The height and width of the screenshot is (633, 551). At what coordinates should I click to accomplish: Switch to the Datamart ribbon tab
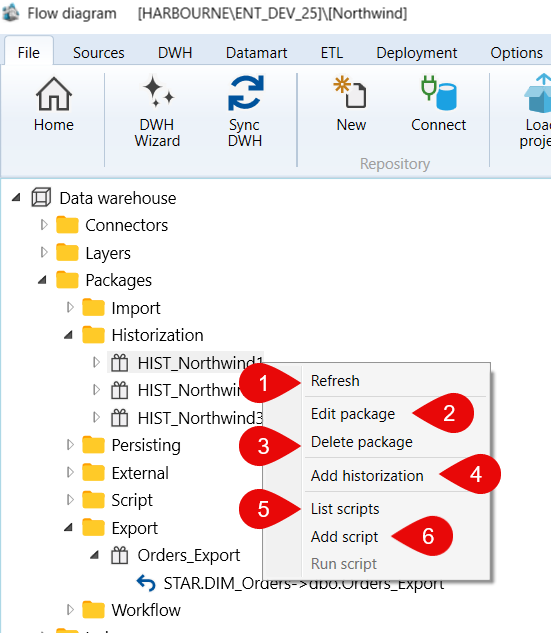pos(256,53)
